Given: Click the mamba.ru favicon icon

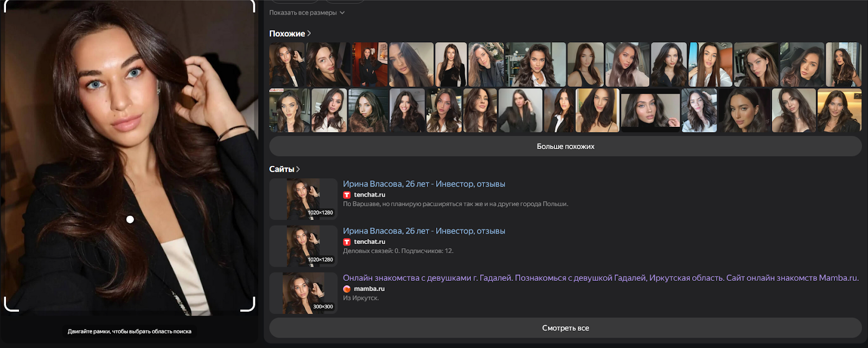Looking at the screenshot, I should [347, 289].
